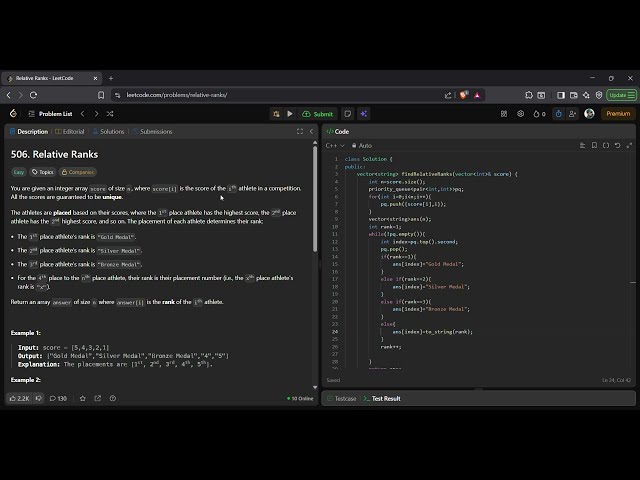Maximize the description panel fullscreen icon
The width and height of the screenshot is (640, 480).
(x=300, y=131)
